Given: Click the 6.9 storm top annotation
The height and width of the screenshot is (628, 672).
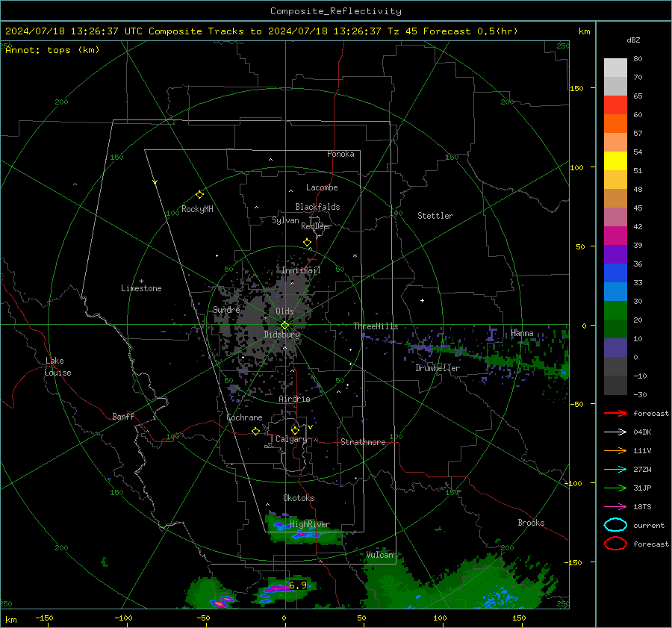Looking at the screenshot, I should 298,585.
